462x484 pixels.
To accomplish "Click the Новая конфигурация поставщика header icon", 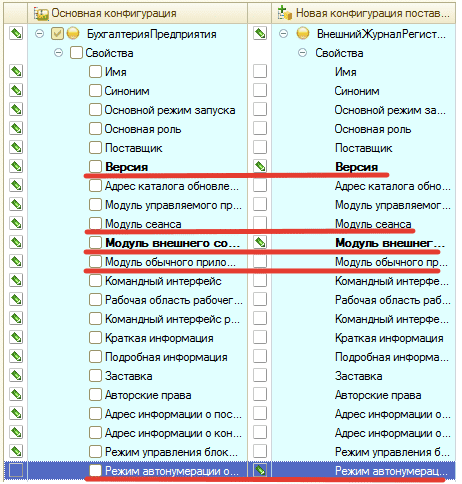I will [285, 13].
